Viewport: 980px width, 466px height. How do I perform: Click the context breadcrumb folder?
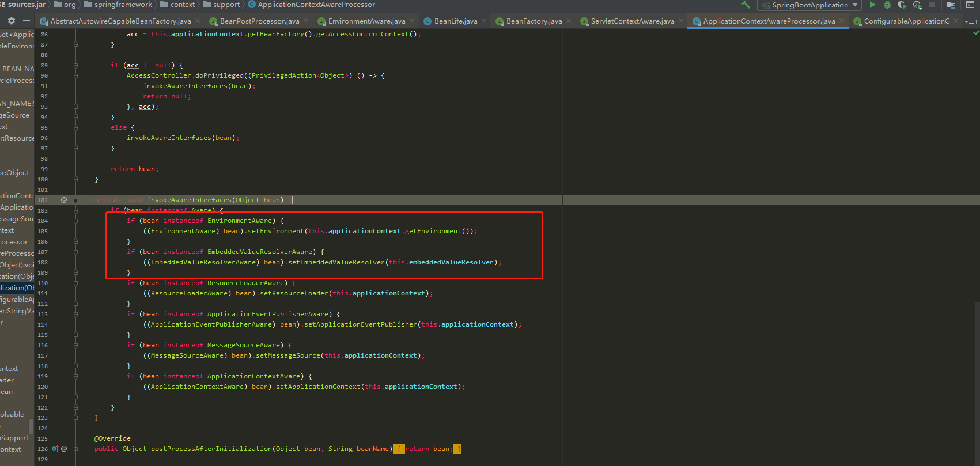177,5
